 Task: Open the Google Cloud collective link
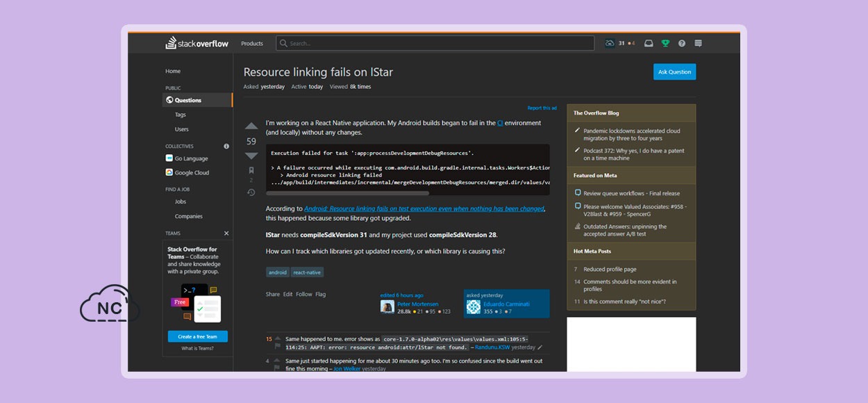click(192, 172)
